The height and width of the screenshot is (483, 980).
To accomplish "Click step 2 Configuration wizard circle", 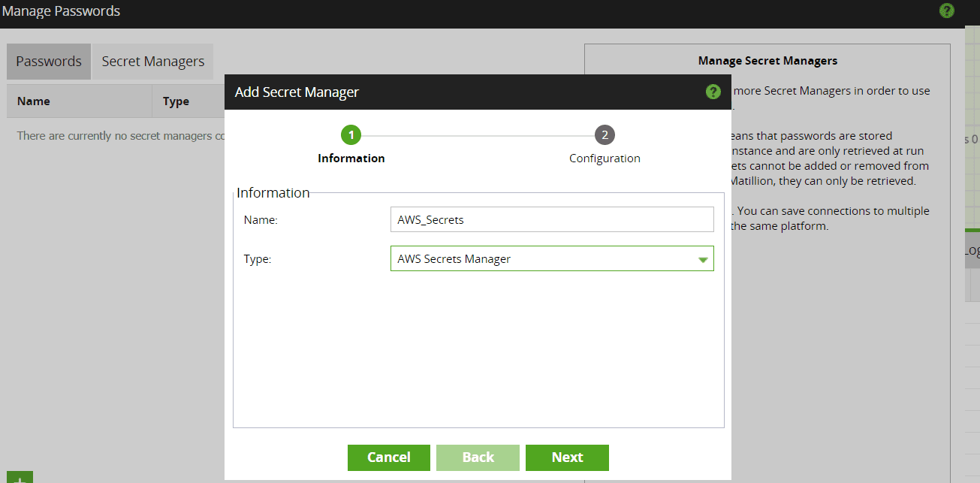I will tap(605, 135).
